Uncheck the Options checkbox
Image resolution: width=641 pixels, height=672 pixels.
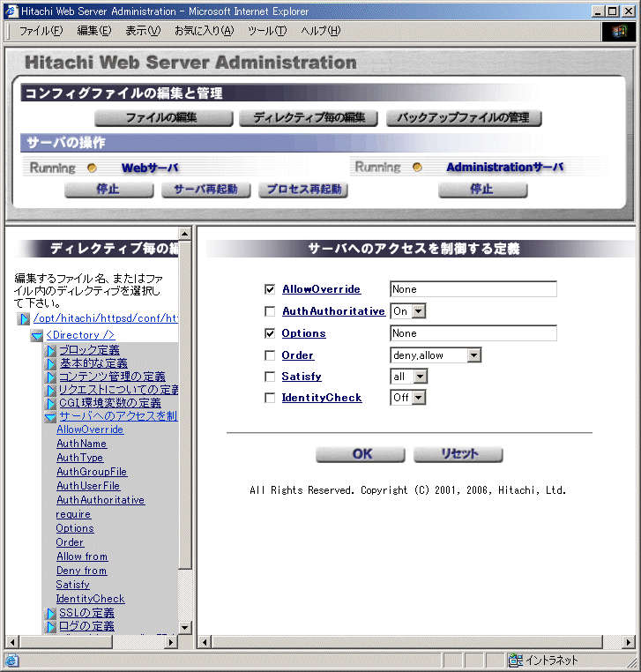point(270,333)
